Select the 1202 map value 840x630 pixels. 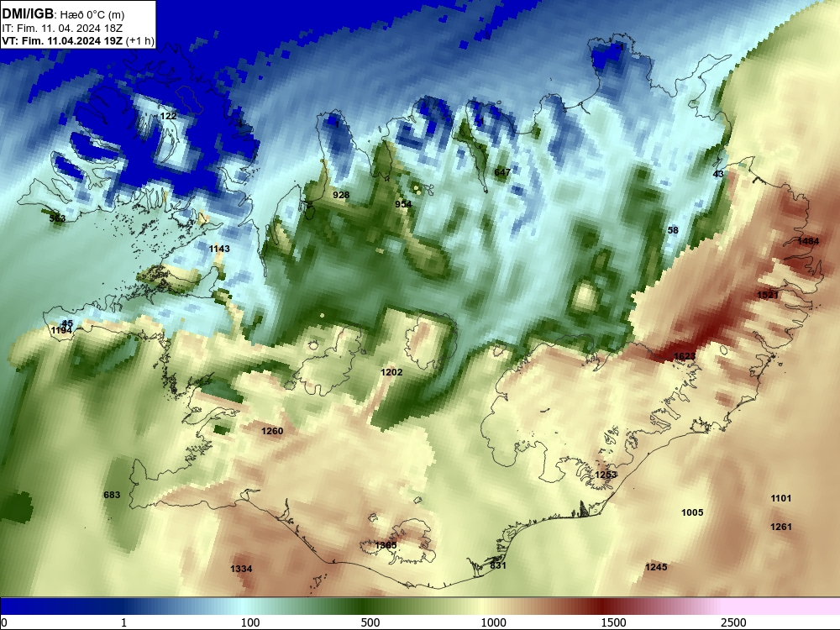(391, 372)
